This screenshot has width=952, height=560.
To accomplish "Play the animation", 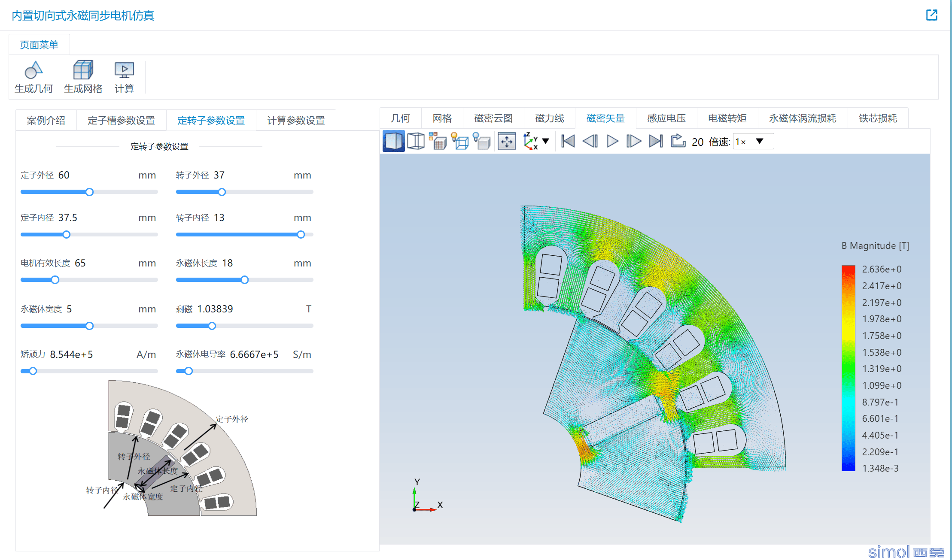I will [x=612, y=141].
